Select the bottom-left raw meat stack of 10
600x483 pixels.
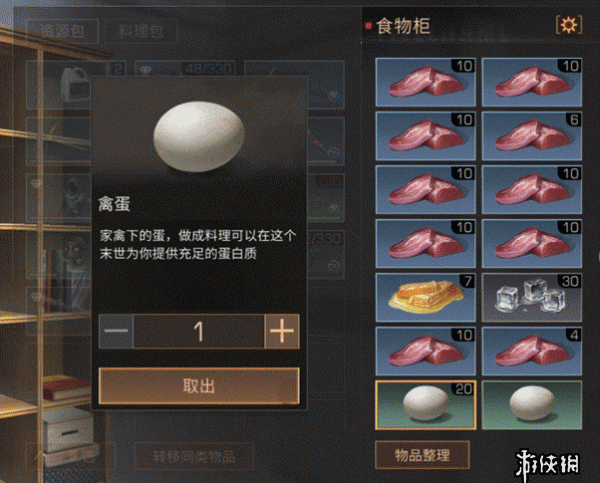tap(426, 351)
